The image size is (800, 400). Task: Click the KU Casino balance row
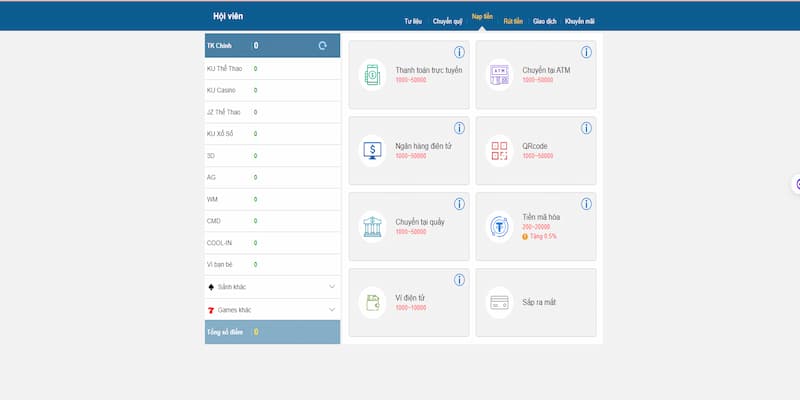click(x=272, y=90)
